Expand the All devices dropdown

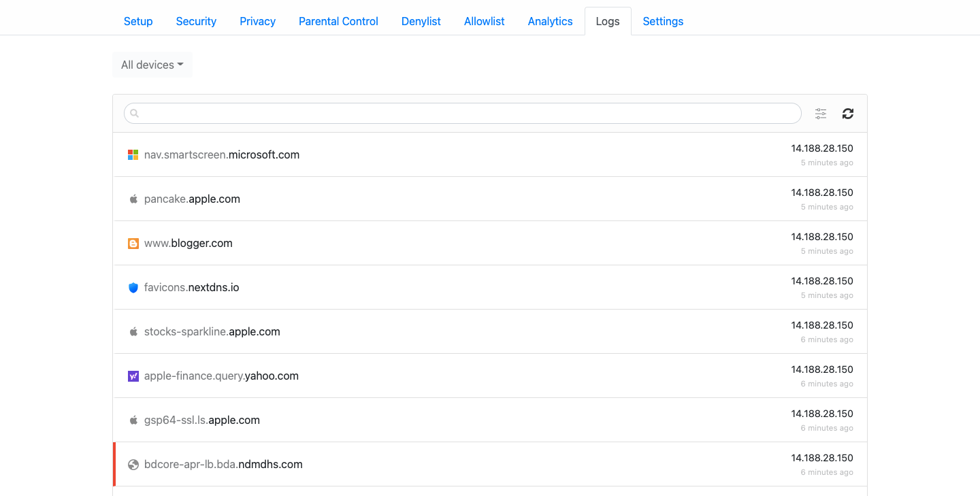(152, 65)
